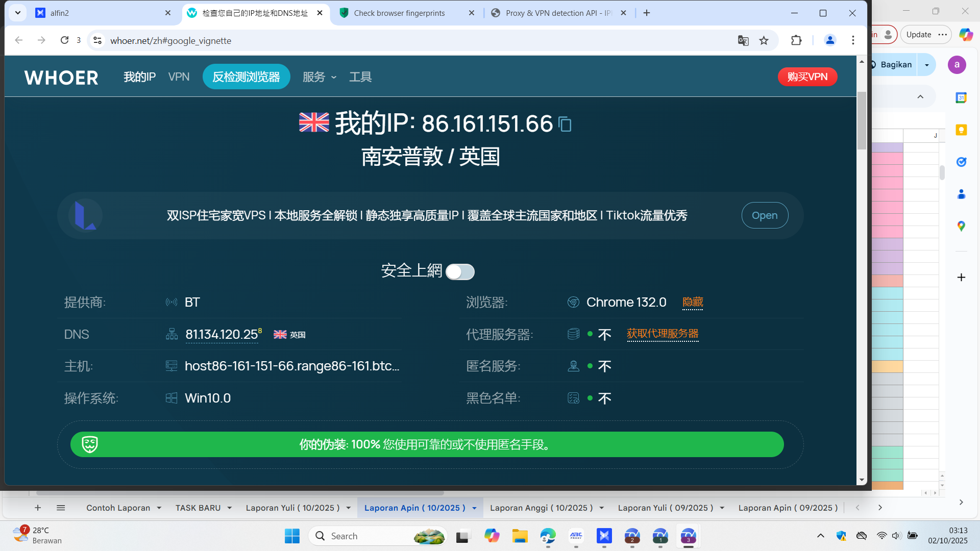The image size is (980, 551).
Task: Open Laporan Apin (10/2025) sheet dropdown arrow
Action: point(474,508)
